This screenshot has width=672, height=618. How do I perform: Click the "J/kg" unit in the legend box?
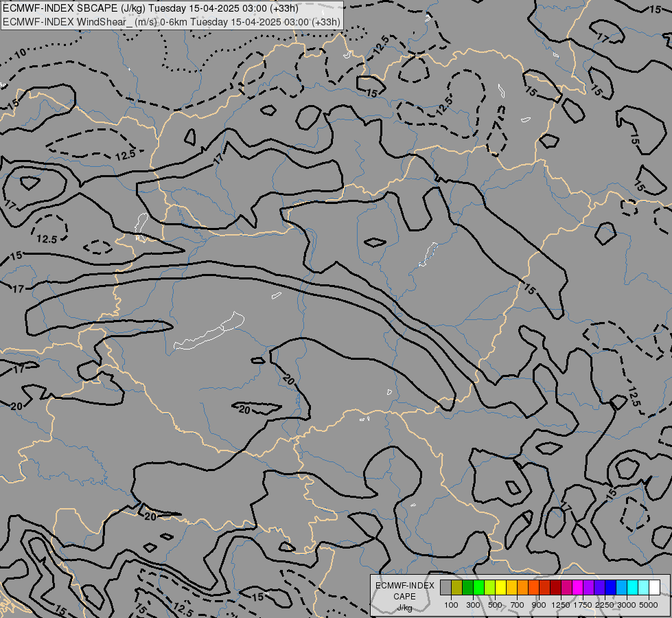click(x=404, y=608)
